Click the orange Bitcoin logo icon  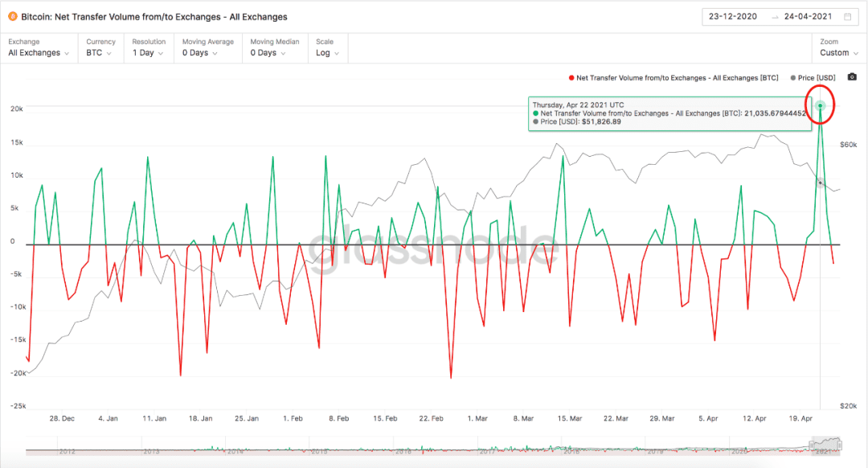(x=12, y=17)
